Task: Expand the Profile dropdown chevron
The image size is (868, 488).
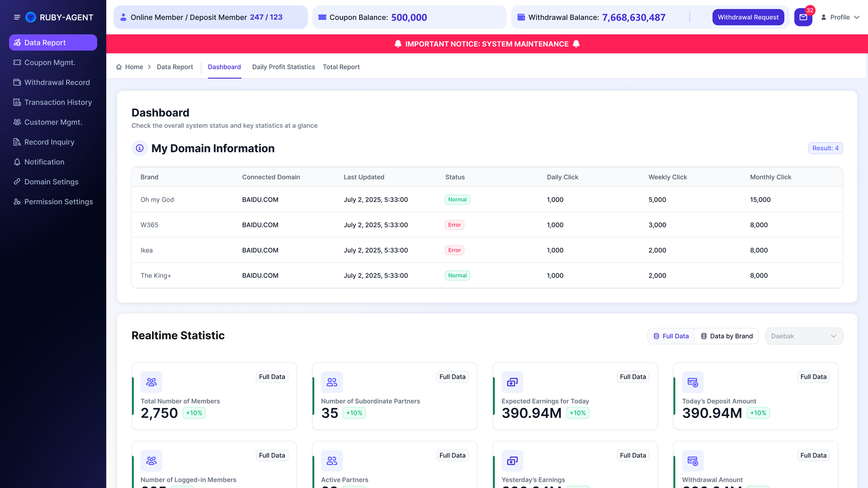Action: click(857, 17)
